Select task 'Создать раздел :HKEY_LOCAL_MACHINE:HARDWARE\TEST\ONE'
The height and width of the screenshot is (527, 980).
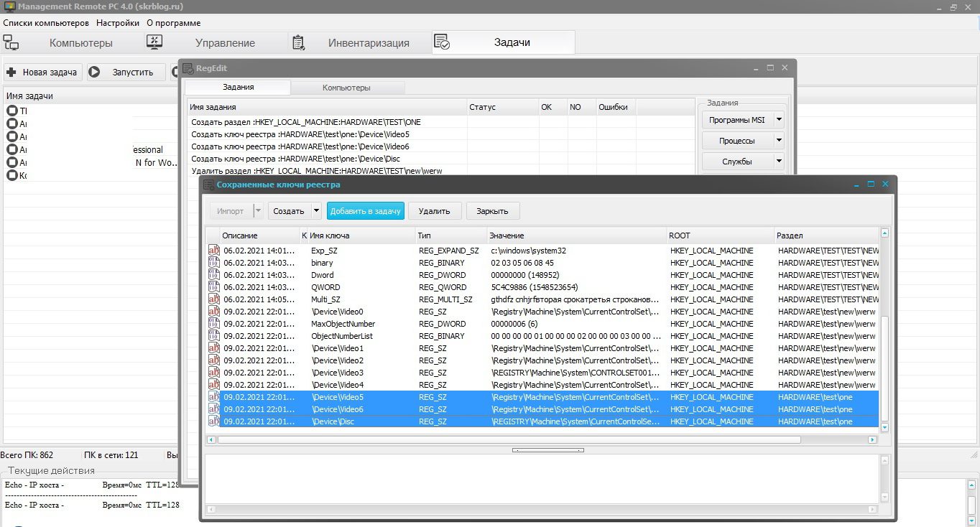(306, 122)
